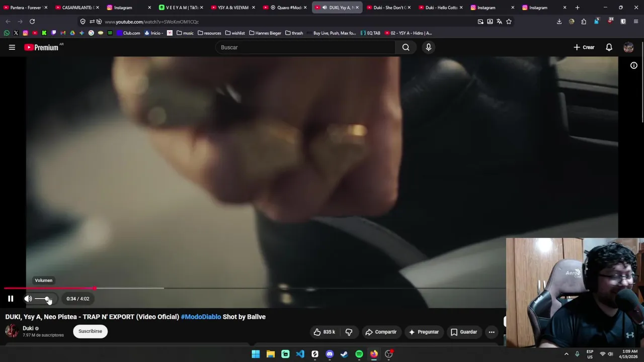The image size is (644, 362).
Task: Like the video (835 k)
Action: tap(324, 332)
